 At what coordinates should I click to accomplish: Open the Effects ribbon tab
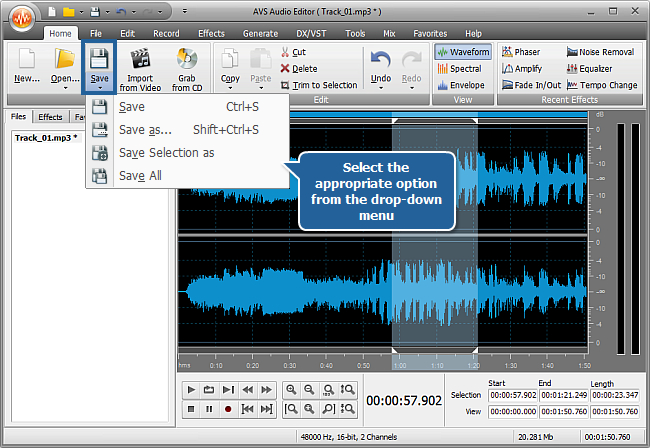(211, 34)
